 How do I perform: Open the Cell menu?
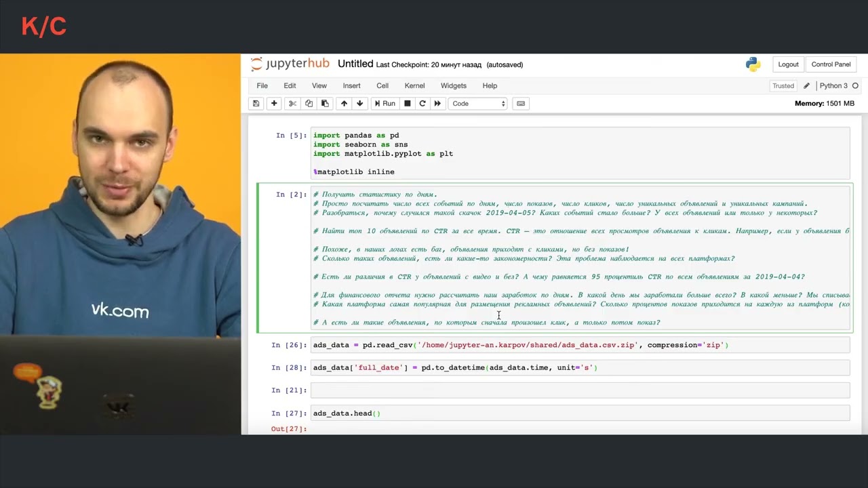[x=382, y=86]
